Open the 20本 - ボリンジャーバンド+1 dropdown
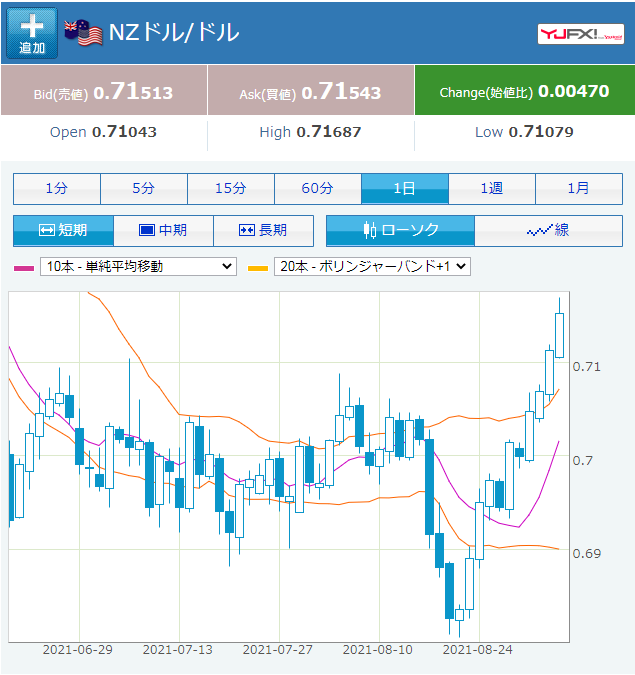The width and height of the screenshot is (635, 675). pyautogui.click(x=372, y=266)
